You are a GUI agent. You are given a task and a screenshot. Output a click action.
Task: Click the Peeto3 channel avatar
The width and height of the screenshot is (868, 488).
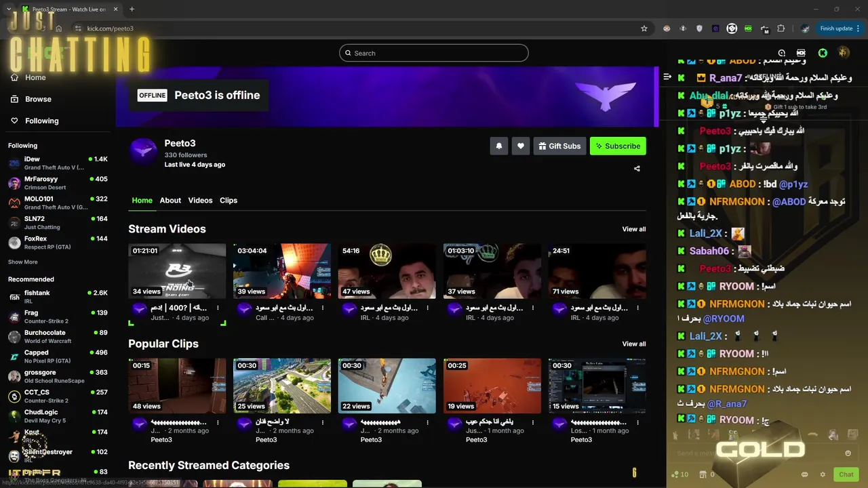(143, 150)
